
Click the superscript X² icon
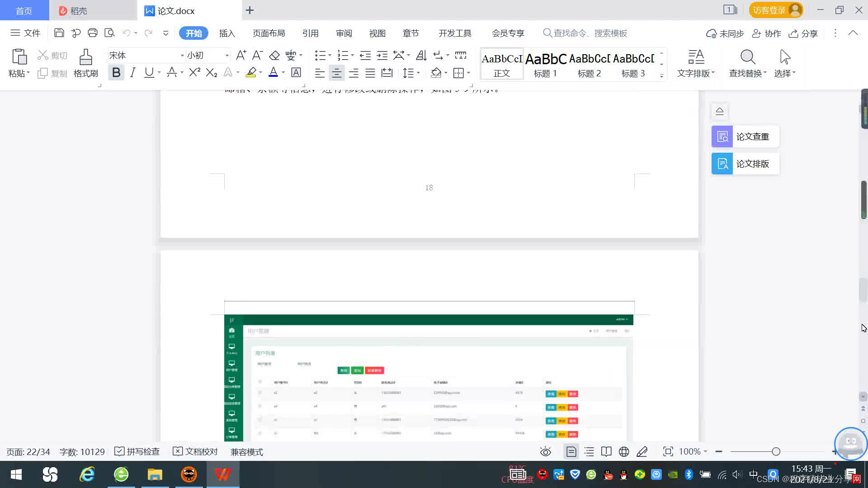(194, 72)
